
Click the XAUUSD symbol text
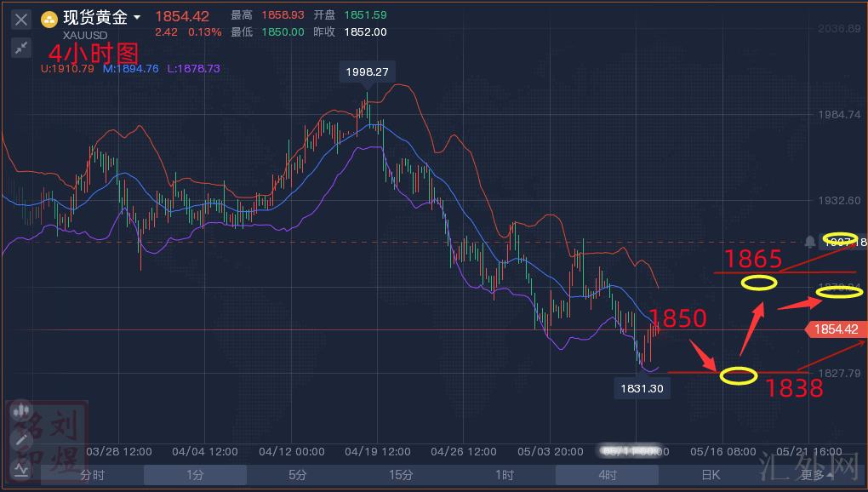pyautogui.click(x=85, y=36)
